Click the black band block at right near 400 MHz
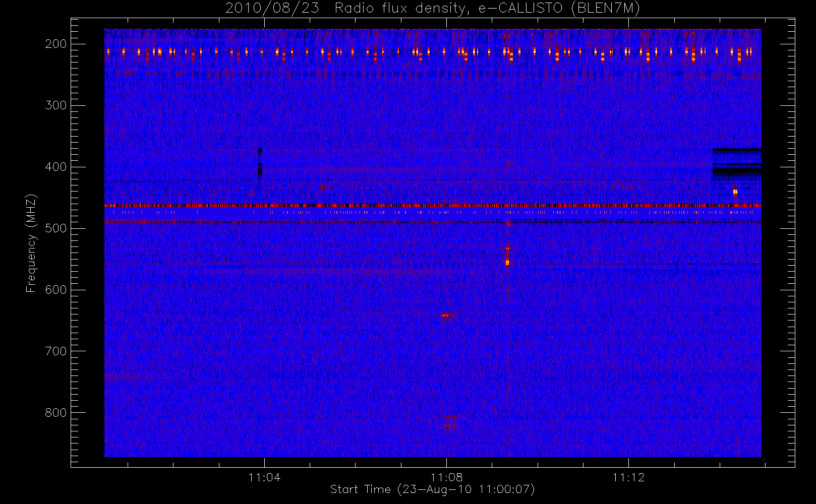 pyautogui.click(x=737, y=164)
